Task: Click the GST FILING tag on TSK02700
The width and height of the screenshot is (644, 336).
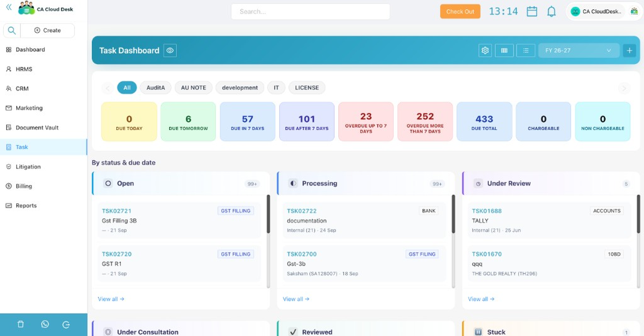Action: [x=422, y=254]
